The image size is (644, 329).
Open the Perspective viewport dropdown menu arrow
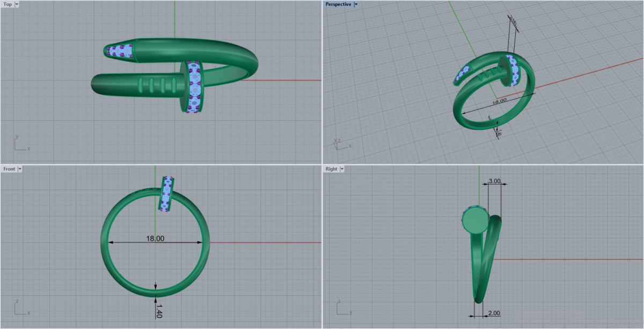[x=356, y=4]
